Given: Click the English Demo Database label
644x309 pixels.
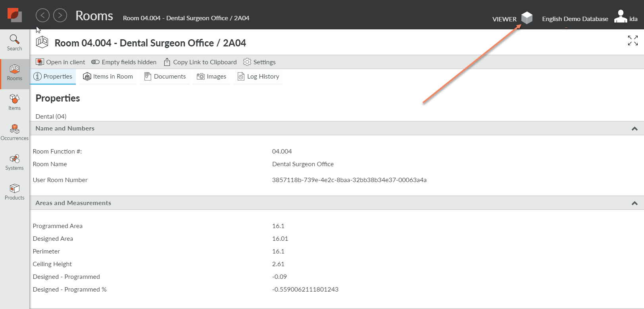Looking at the screenshot, I should tap(575, 19).
